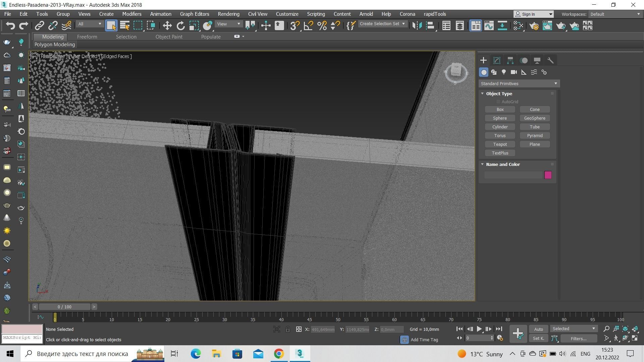The image size is (644, 362).
Task: Open the reference coordinate View dropdown
Action: 229,24
